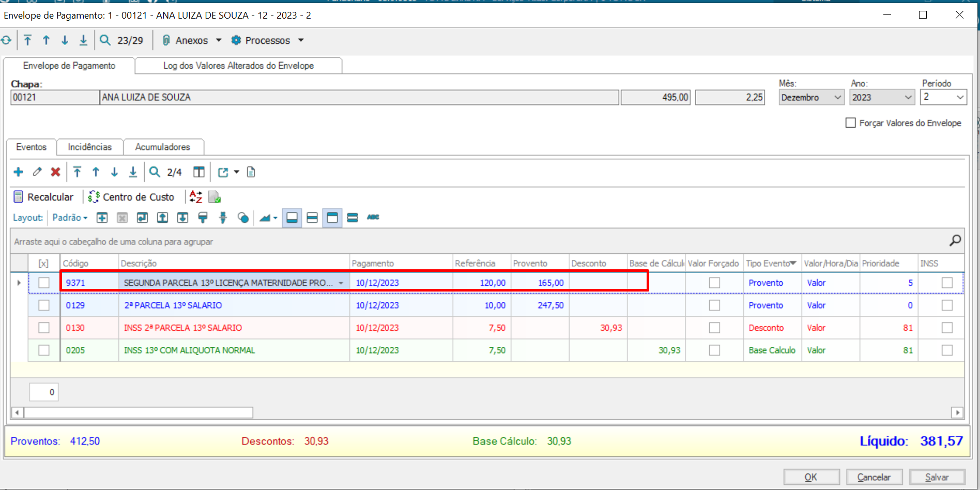This screenshot has width=980, height=490.
Task: Switch to Envelope de Pagamento tab
Action: (69, 66)
